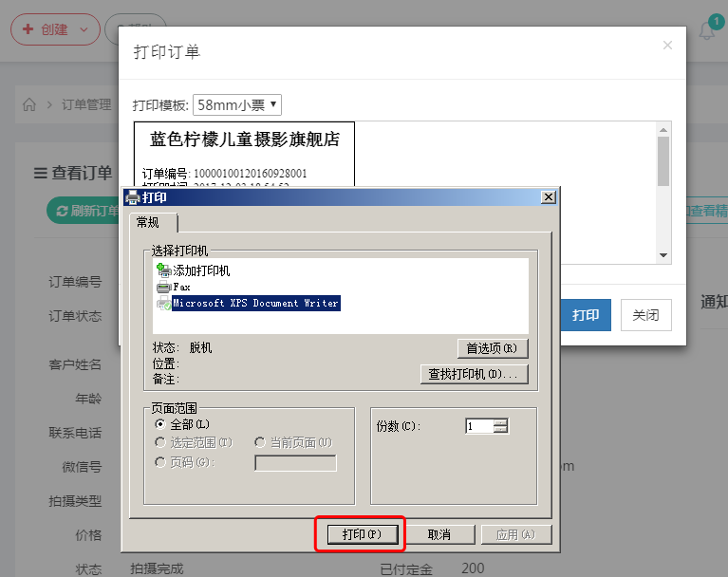Screen dimensions: 728x577
Task: Click the copies (份数) input field
Action: (x=479, y=426)
